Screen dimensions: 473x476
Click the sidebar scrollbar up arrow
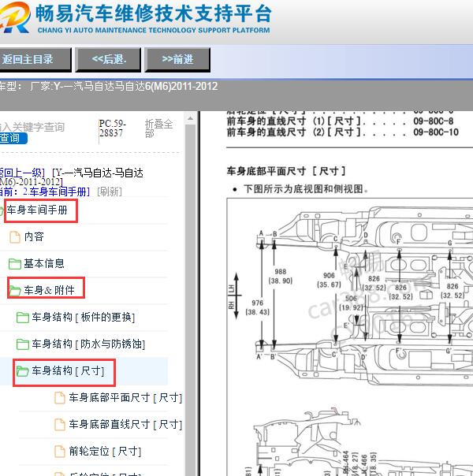pos(190,118)
